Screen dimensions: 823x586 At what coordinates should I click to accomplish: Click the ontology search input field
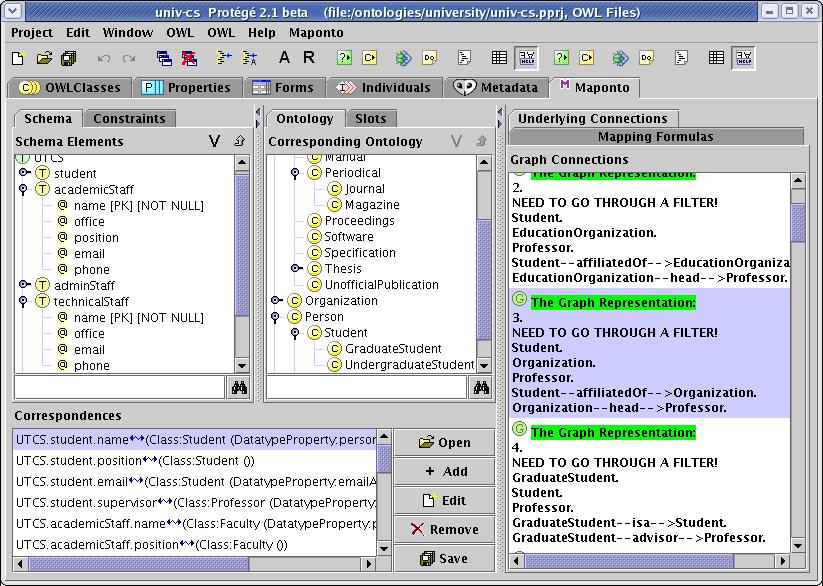click(366, 388)
